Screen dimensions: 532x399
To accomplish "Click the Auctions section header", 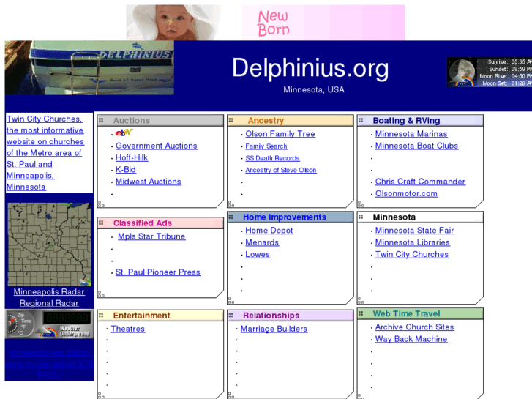I will tap(160, 120).
